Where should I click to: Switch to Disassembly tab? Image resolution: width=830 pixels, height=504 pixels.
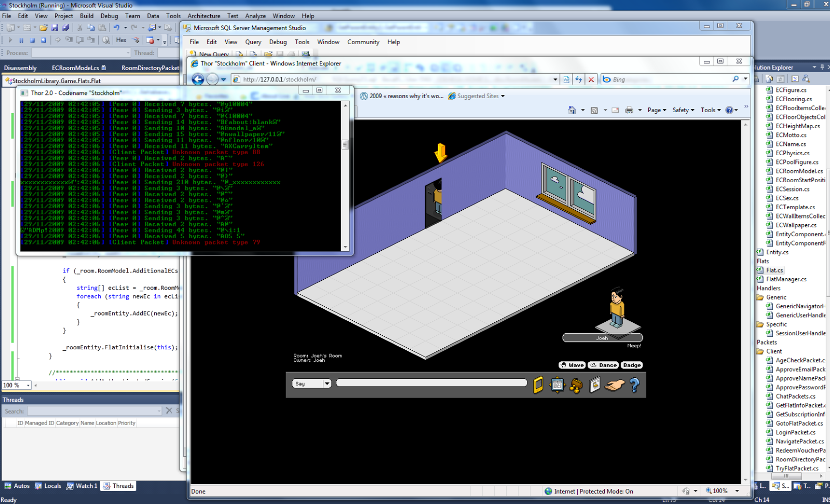pyautogui.click(x=20, y=67)
